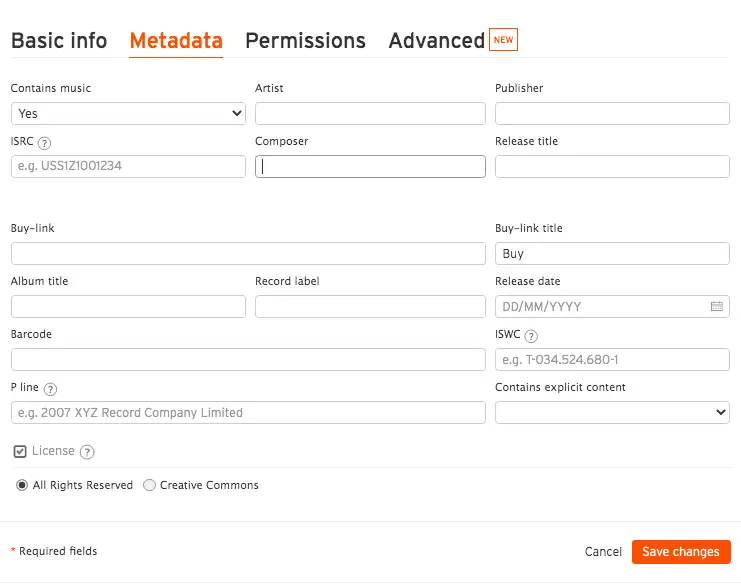Click the Publisher text field

[612, 113]
